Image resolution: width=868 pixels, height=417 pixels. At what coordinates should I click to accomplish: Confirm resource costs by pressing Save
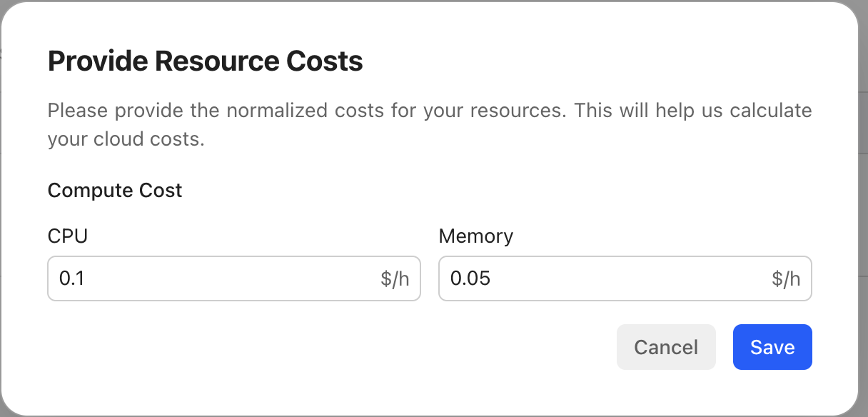coord(772,347)
